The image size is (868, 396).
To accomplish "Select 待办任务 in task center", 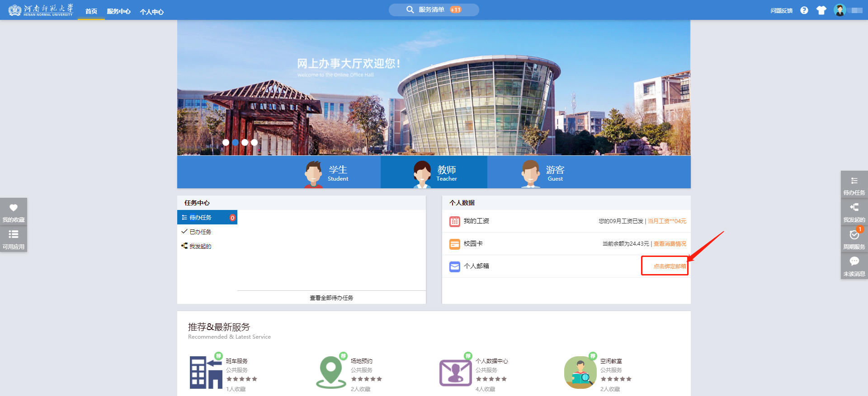I will (x=207, y=217).
